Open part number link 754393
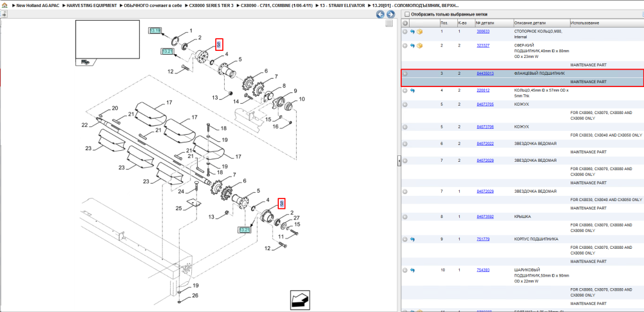Screen dimensions: 644x312 tap(482, 270)
